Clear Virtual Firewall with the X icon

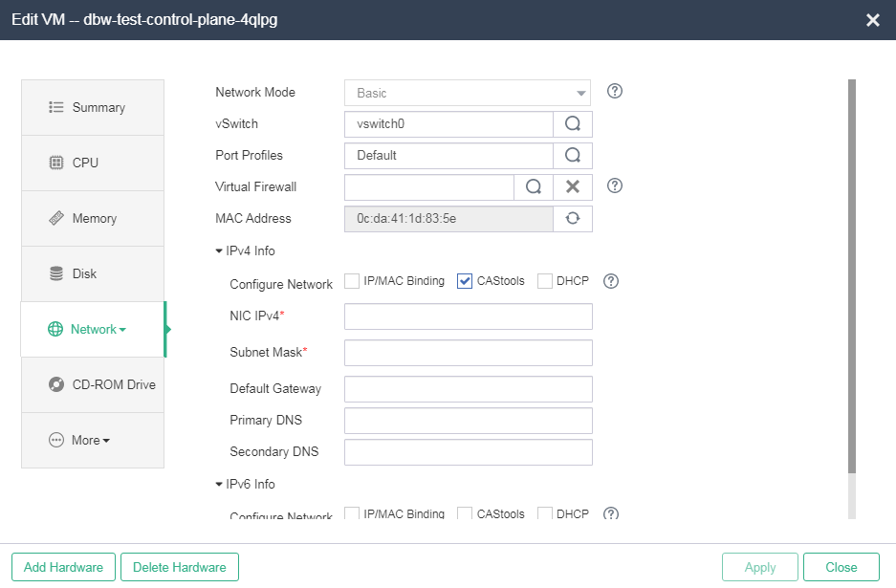[573, 186]
